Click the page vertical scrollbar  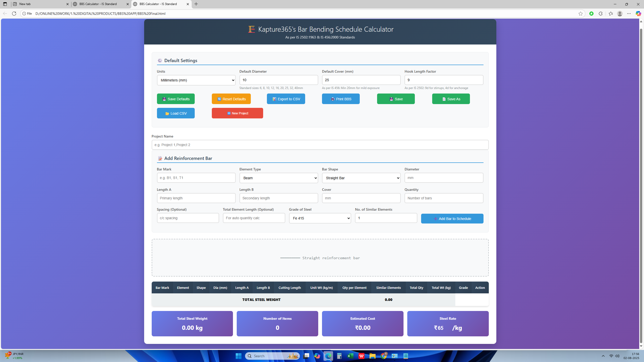pyautogui.click(x=641, y=186)
